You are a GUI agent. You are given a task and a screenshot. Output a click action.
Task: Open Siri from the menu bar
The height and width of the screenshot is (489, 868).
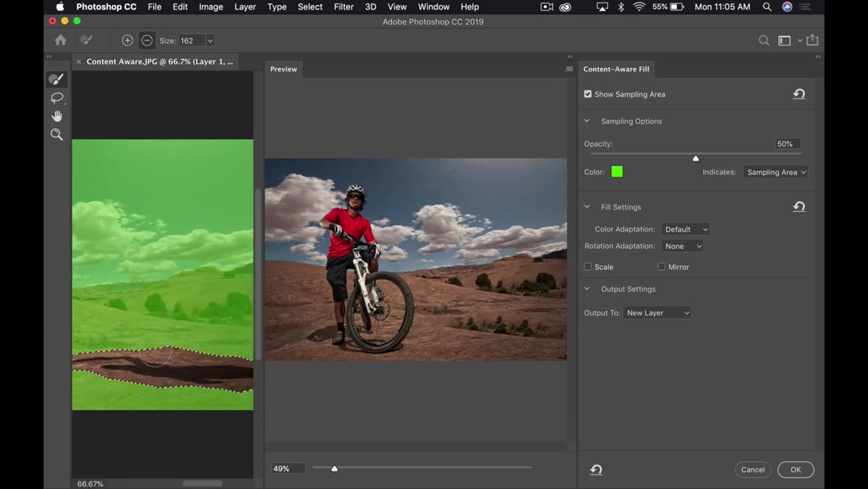[786, 7]
